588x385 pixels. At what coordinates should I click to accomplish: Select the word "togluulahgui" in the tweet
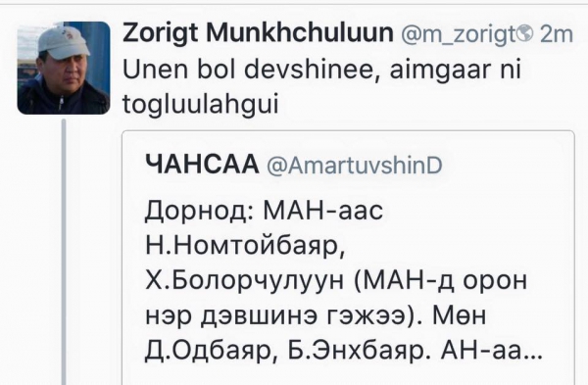201,103
